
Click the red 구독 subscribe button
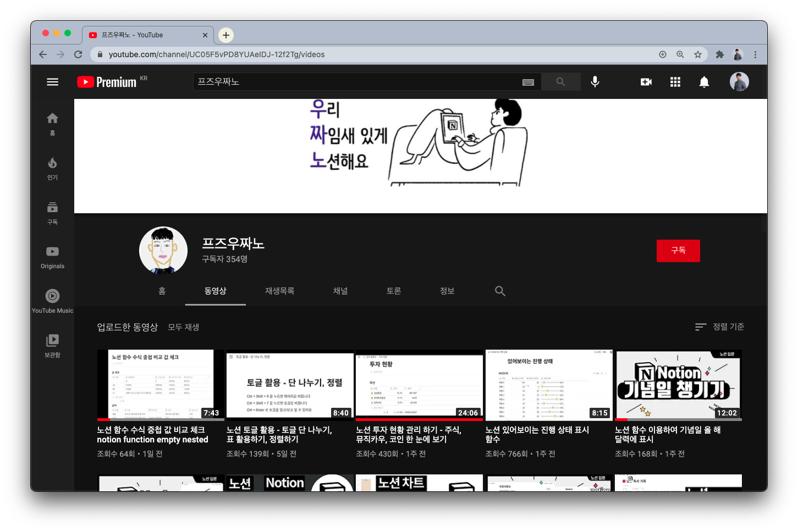[678, 251]
